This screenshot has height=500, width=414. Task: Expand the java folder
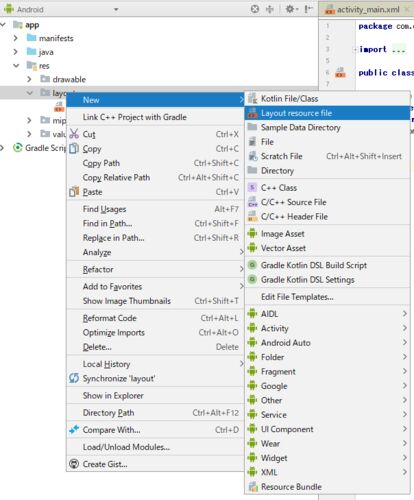click(16, 52)
